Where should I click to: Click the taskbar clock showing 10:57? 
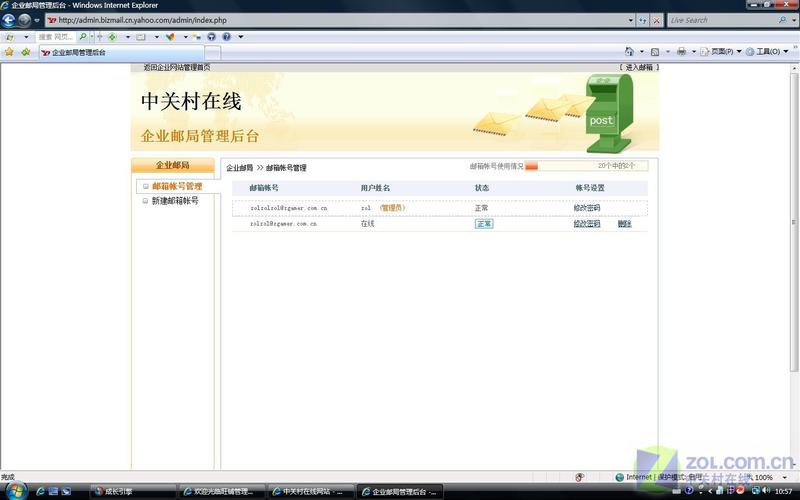coord(783,491)
